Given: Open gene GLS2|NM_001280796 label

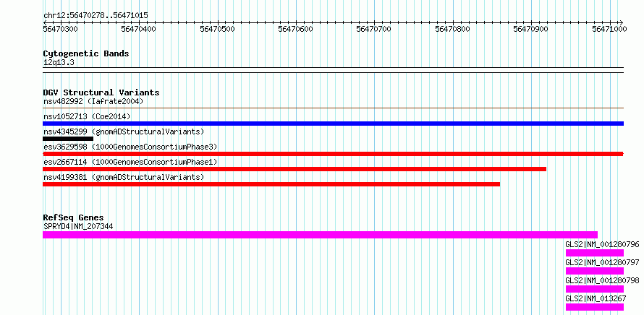Looking at the screenshot, I should (602, 244).
